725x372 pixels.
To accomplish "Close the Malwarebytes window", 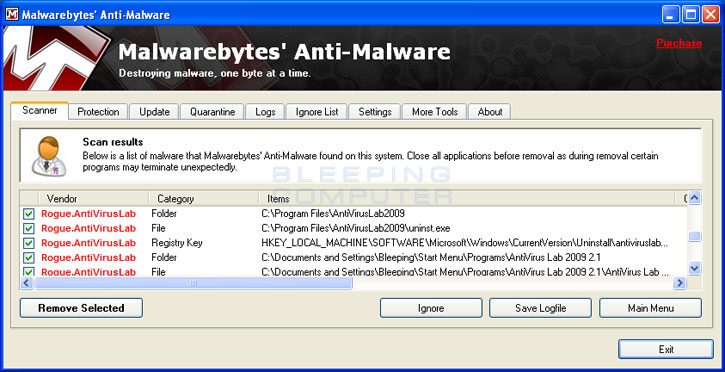I will pyautogui.click(x=711, y=14).
